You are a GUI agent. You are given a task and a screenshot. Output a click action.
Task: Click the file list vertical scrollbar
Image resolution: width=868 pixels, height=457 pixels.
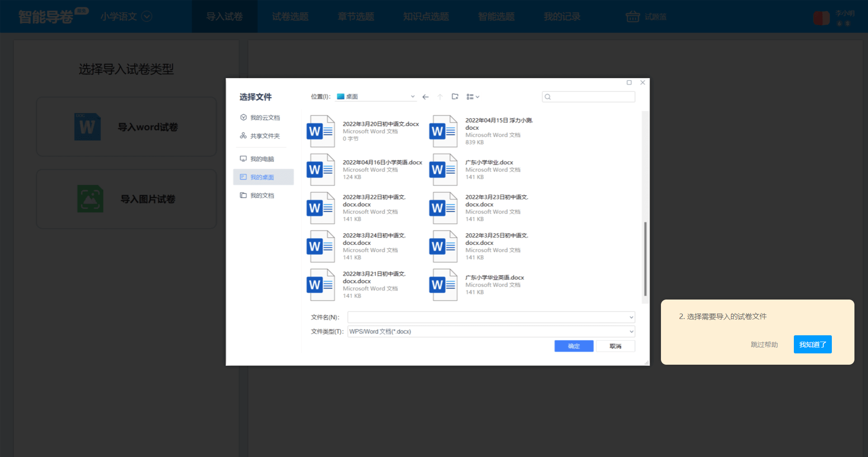pyautogui.click(x=645, y=259)
